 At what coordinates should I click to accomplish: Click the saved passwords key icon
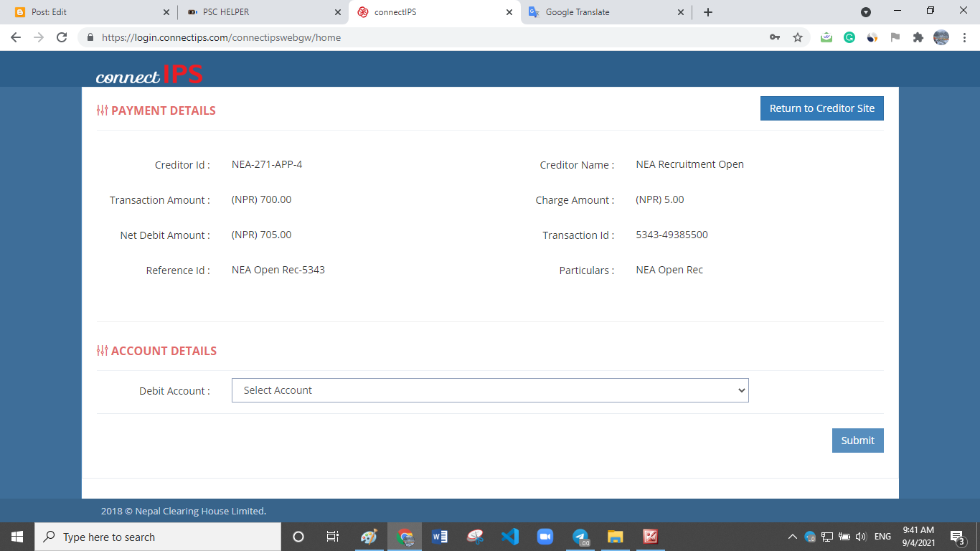[775, 37]
